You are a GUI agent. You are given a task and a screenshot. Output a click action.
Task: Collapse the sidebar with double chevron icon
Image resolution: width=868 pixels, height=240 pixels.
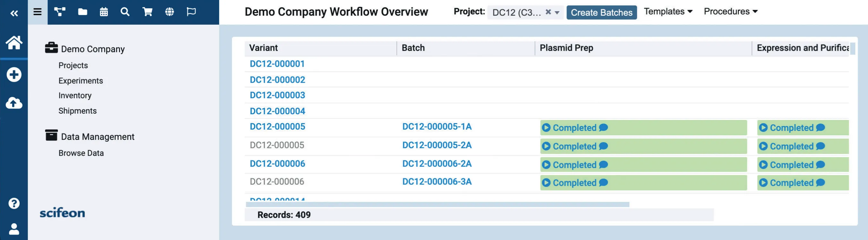point(14,13)
